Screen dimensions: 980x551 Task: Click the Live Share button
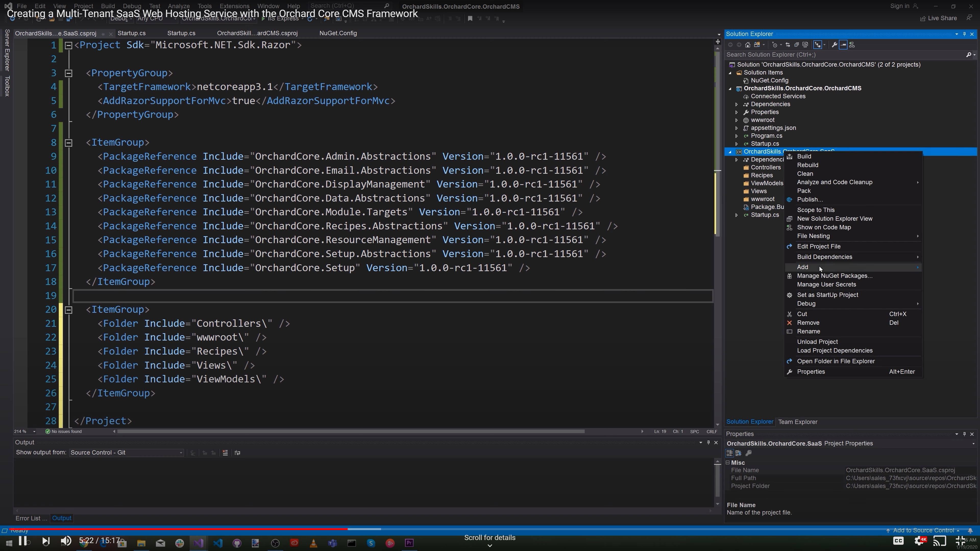click(938, 18)
